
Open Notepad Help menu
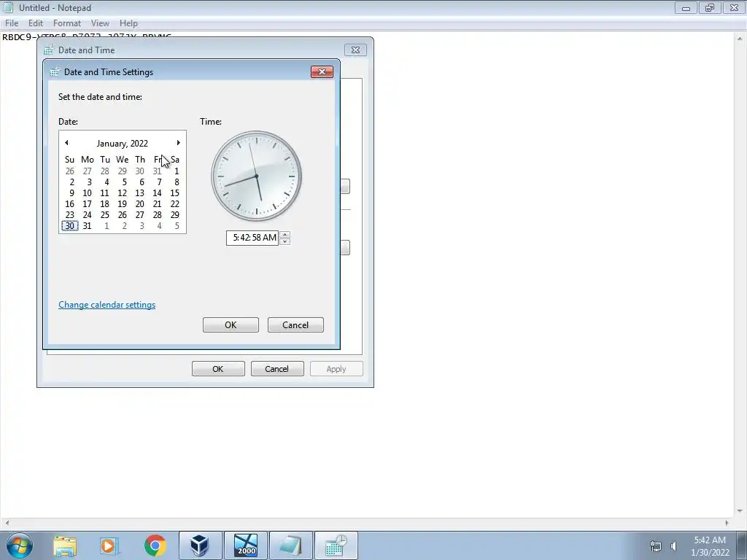pyautogui.click(x=128, y=23)
